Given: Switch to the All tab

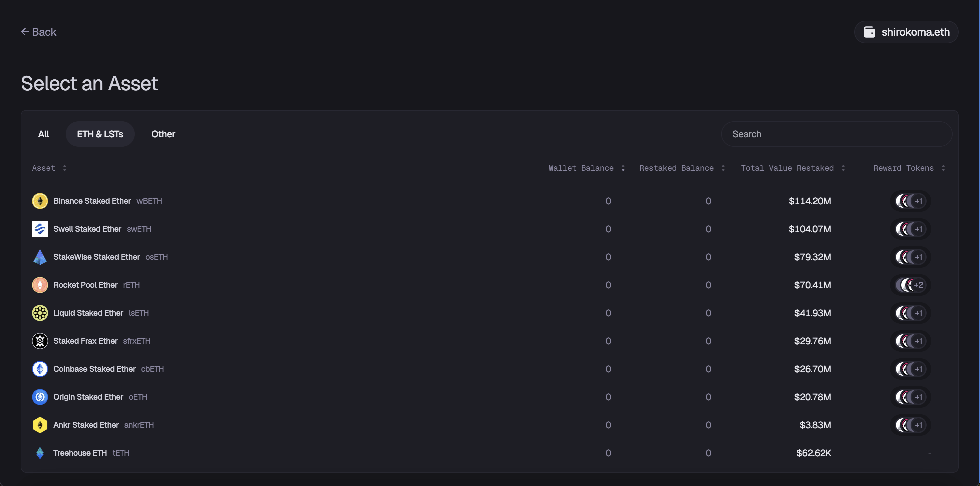Looking at the screenshot, I should pyautogui.click(x=43, y=134).
